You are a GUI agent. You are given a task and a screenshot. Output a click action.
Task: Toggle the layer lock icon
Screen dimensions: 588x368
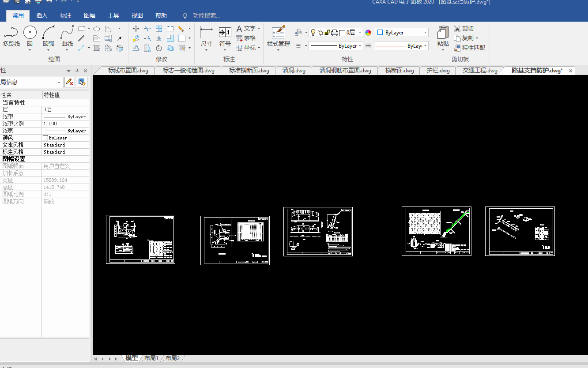click(x=328, y=33)
